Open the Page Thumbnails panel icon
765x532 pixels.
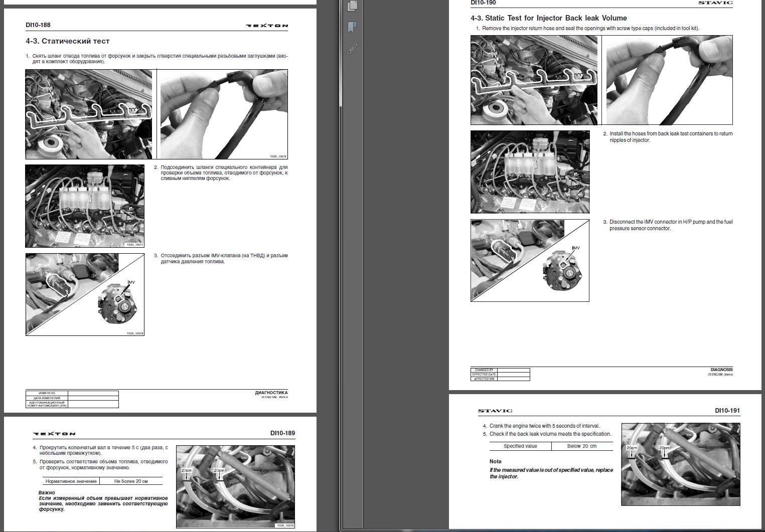pos(352,6)
